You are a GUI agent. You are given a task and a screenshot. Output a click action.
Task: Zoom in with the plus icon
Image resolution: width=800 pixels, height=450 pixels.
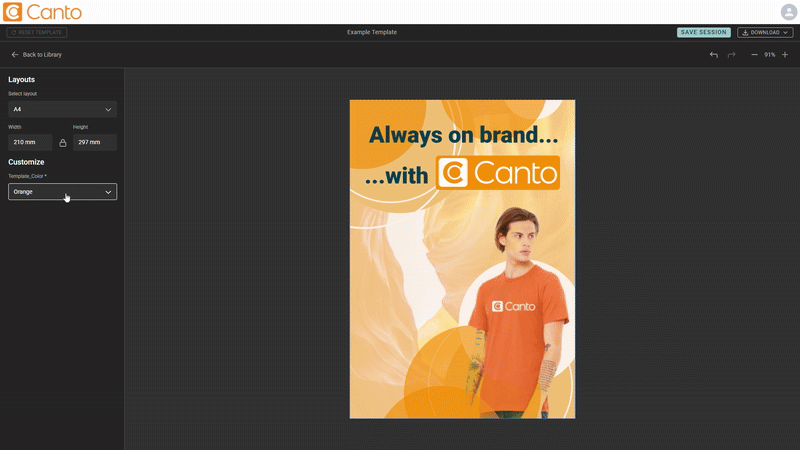tap(785, 55)
